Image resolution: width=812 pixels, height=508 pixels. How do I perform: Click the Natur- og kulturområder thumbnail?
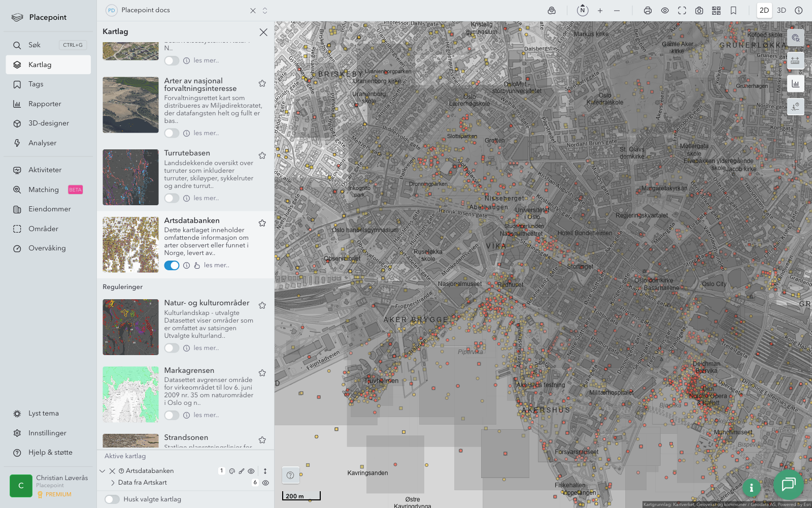pyautogui.click(x=130, y=327)
